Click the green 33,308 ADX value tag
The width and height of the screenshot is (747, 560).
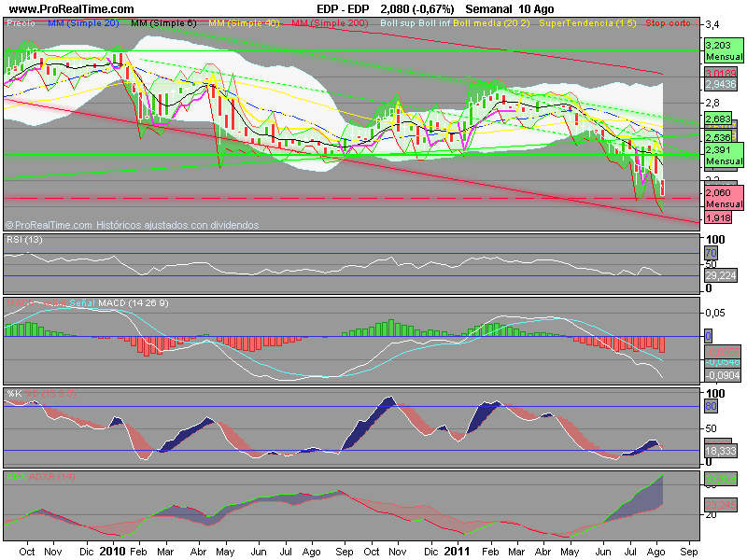(x=721, y=479)
